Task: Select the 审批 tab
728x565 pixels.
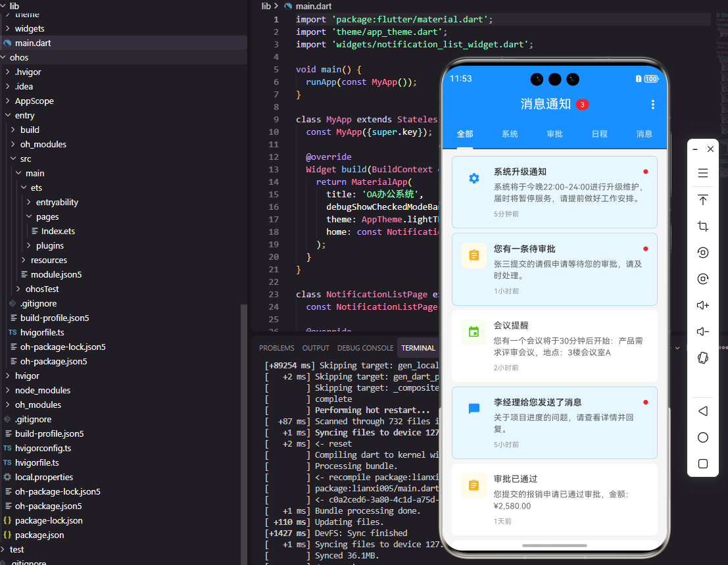Action: (554, 134)
